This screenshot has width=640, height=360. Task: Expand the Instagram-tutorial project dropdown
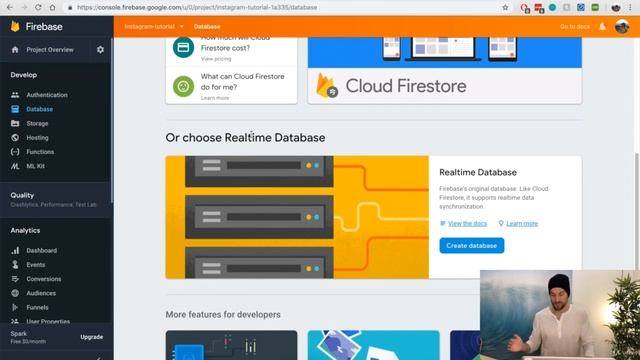[x=153, y=27]
